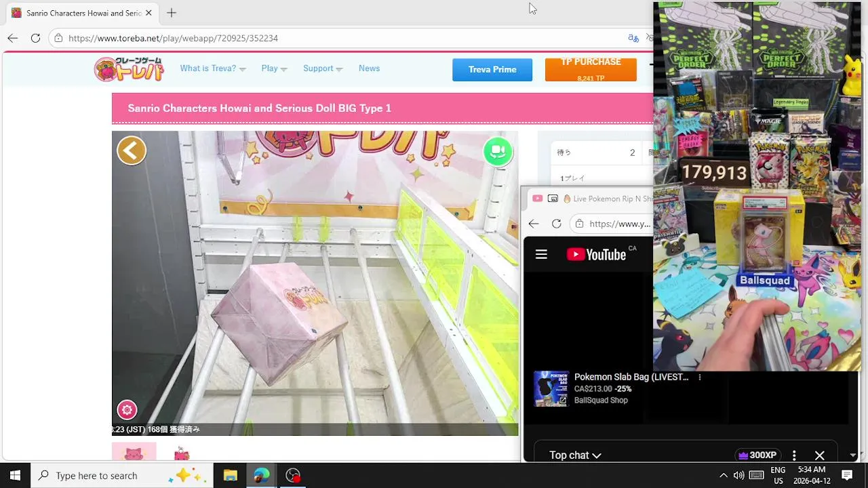
Task: Select the second prize thumbnail with white background
Action: pos(181,452)
